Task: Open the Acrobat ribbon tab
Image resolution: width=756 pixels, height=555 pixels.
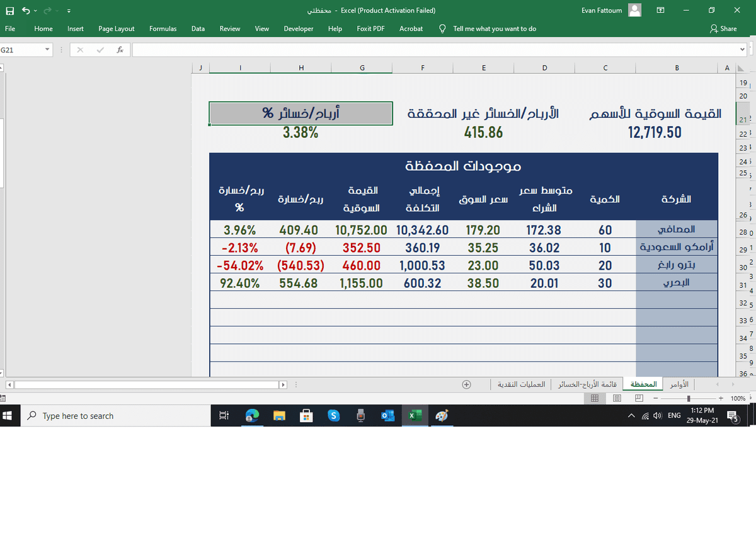Action: pos(411,28)
